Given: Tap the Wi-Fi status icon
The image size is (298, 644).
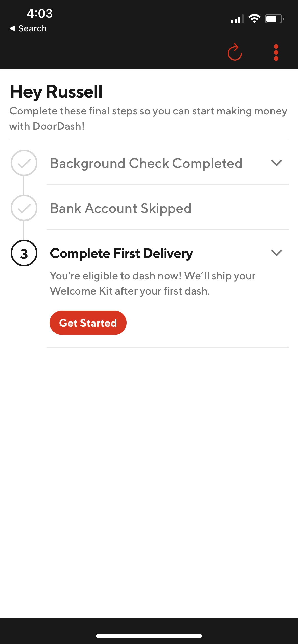Looking at the screenshot, I should pyautogui.click(x=254, y=19).
